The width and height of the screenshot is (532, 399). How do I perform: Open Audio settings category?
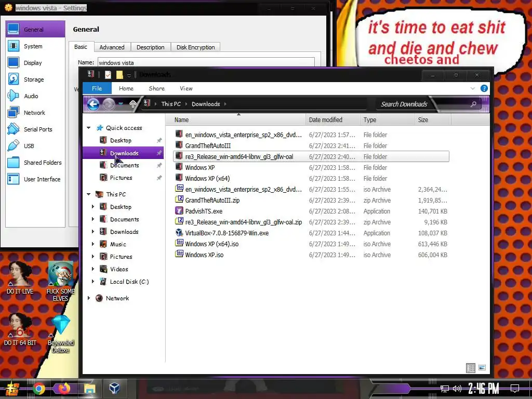(x=35, y=96)
